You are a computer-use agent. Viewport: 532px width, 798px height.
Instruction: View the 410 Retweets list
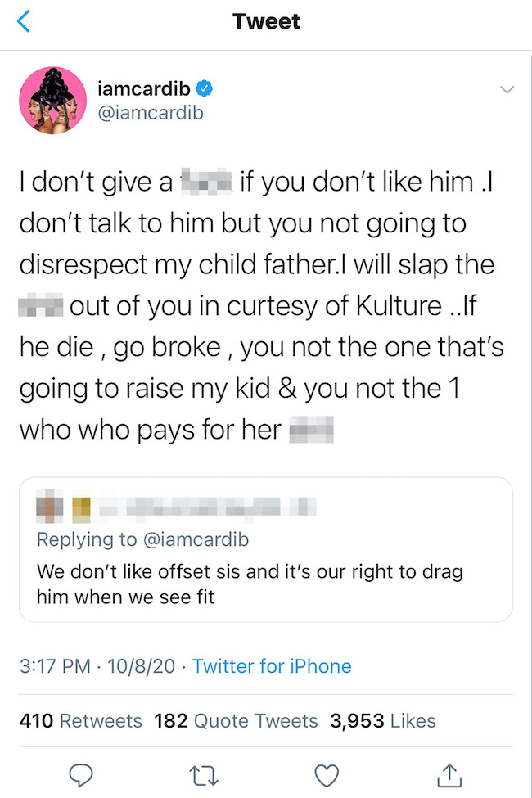pos(80,720)
